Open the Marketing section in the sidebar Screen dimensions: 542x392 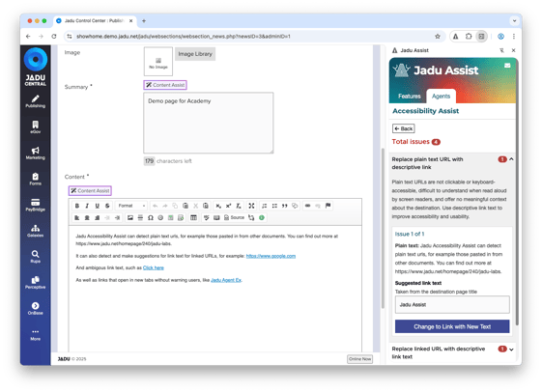coord(35,154)
